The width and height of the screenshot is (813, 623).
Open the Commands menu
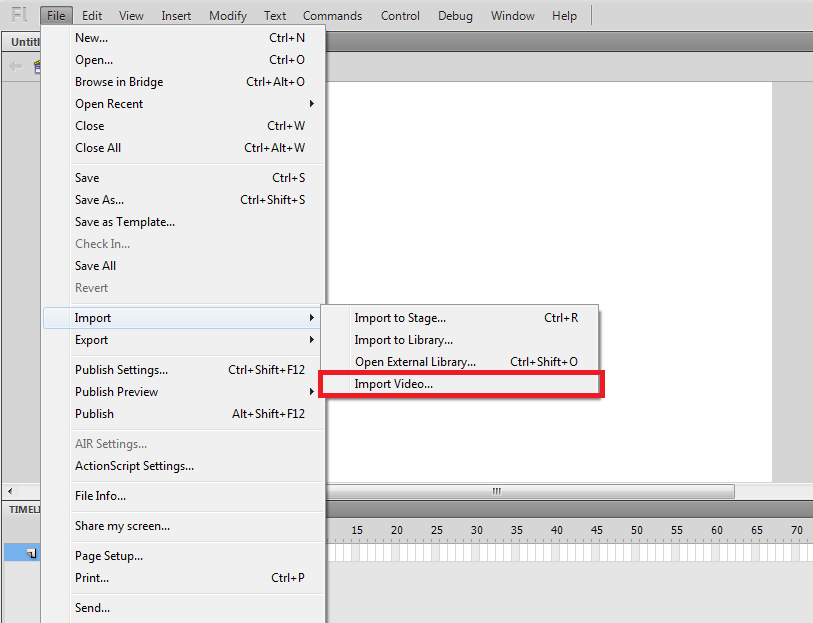point(332,16)
